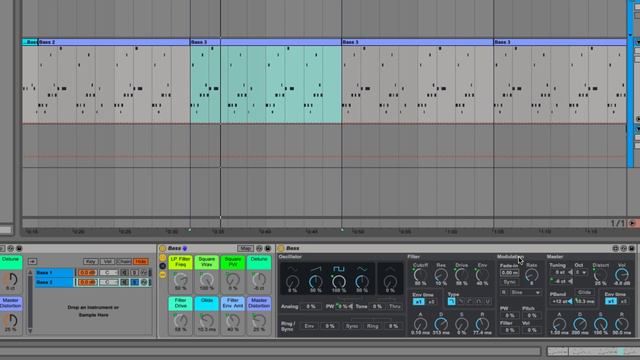The width and height of the screenshot is (640, 360).
Task: Select the Bass 1 chain row
Action: pos(93,272)
